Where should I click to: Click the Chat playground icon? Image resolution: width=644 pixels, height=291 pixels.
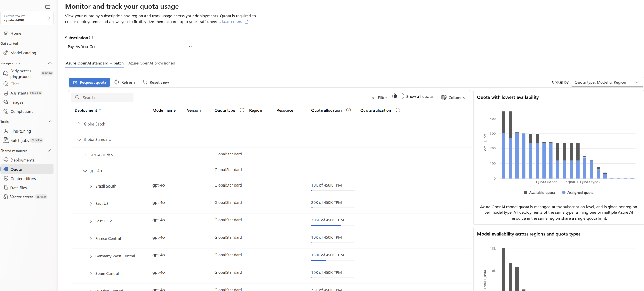click(6, 84)
